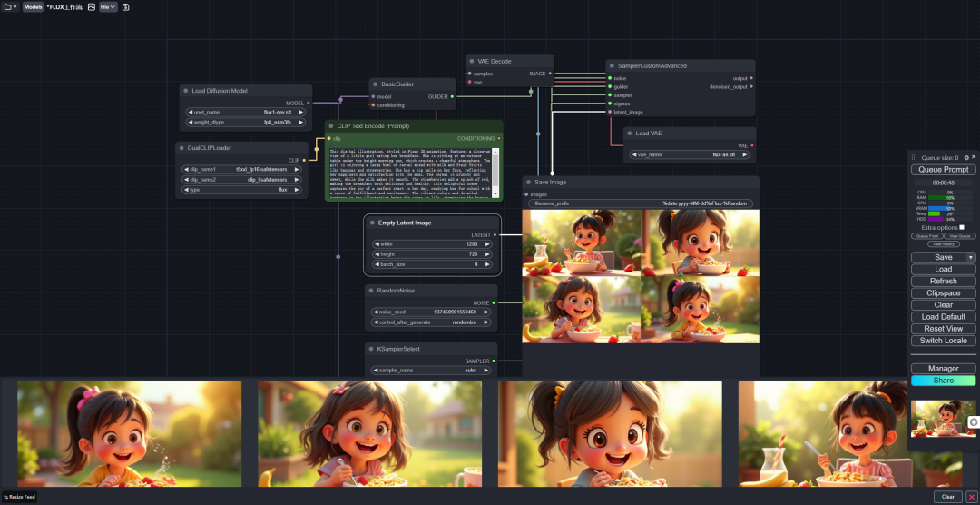Click the Manager button
Screen dimensions: 980x505
coord(943,369)
